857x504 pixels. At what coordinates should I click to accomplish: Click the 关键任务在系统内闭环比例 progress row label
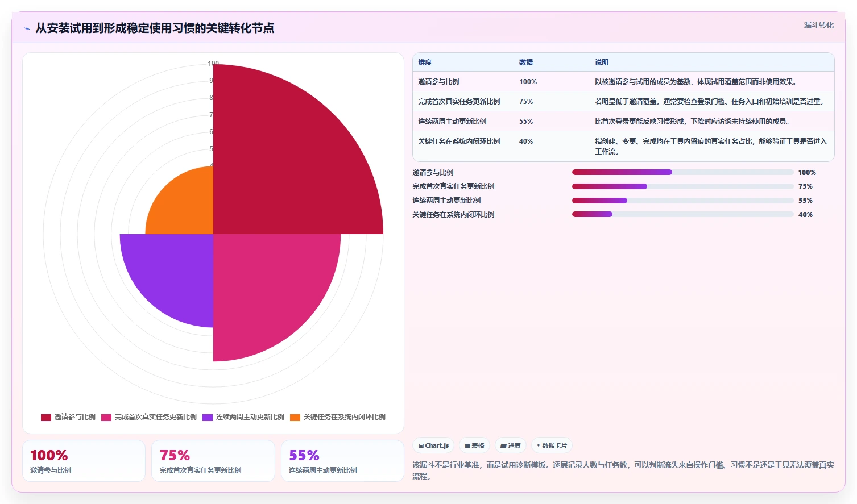(453, 215)
